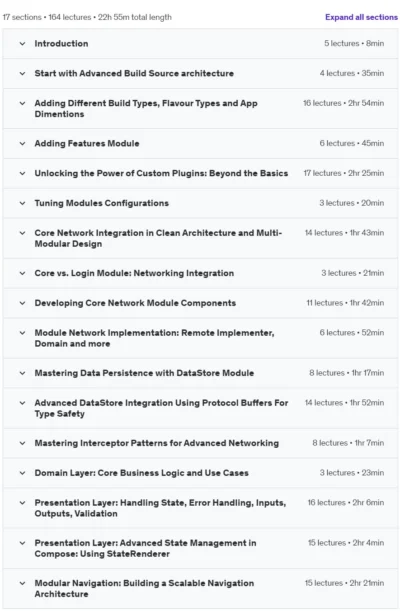Open chevron for Start with Advanced Build Source architecture
This screenshot has height=611, width=400.
click(23, 73)
